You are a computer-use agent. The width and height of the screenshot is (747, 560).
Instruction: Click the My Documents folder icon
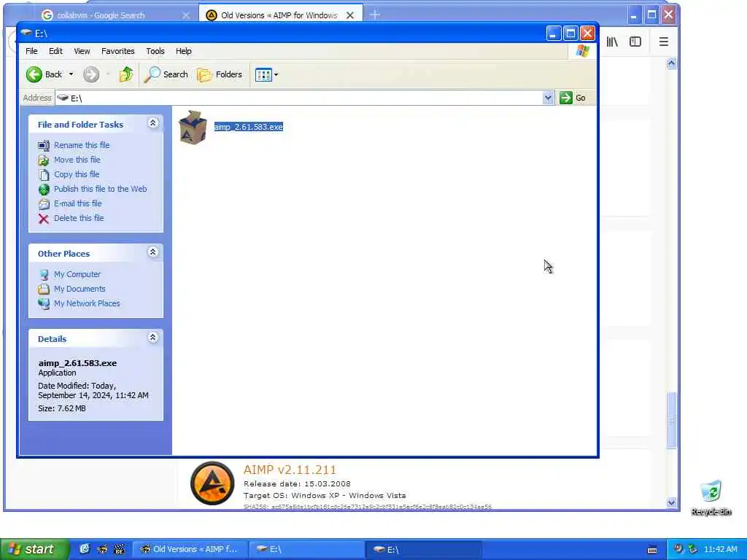point(43,289)
